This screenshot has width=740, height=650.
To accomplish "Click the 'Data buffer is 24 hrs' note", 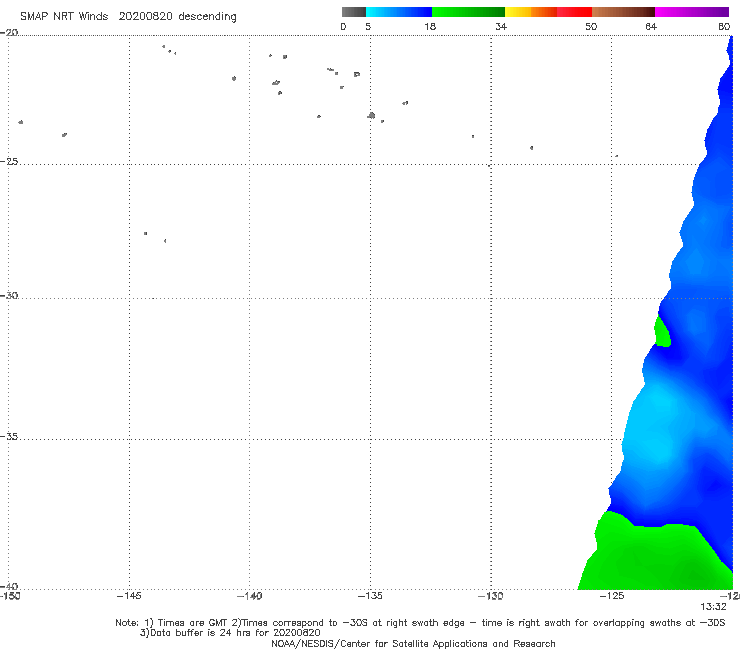I will [x=230, y=633].
